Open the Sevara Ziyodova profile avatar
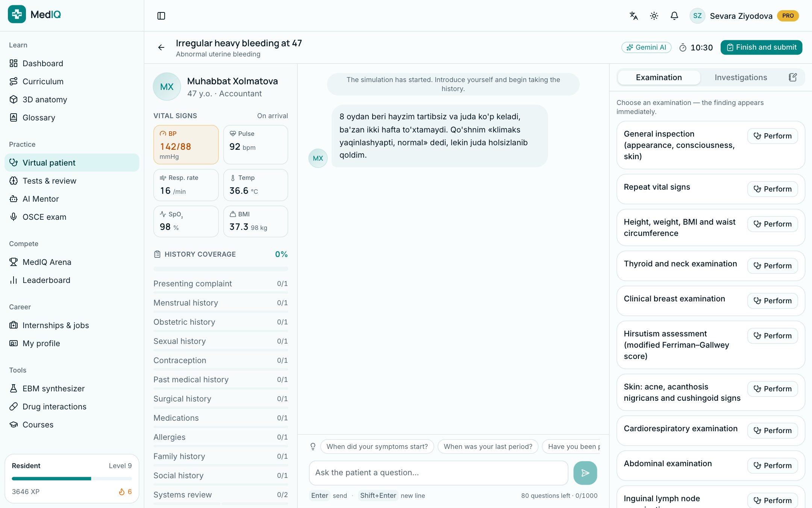 tap(697, 16)
